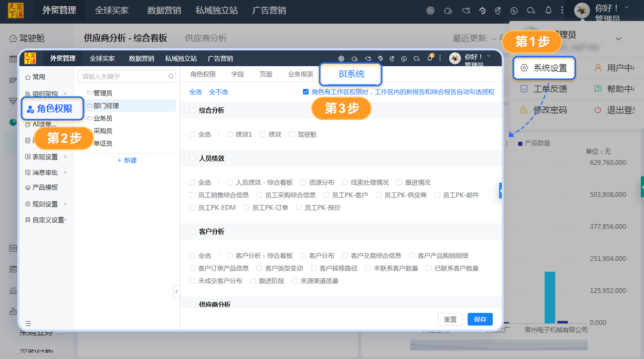The image size is (644, 359).
Task: Click the 全不选 link
Action: (x=218, y=92)
